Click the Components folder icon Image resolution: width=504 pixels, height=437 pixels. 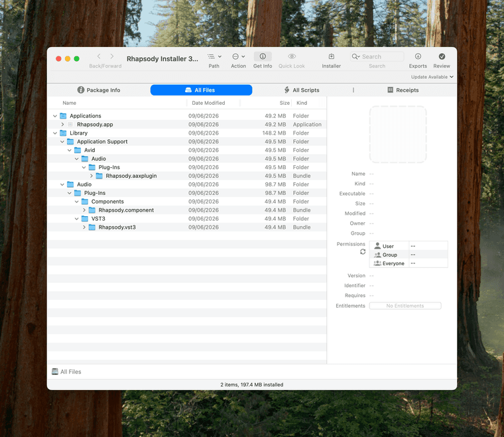pos(85,202)
